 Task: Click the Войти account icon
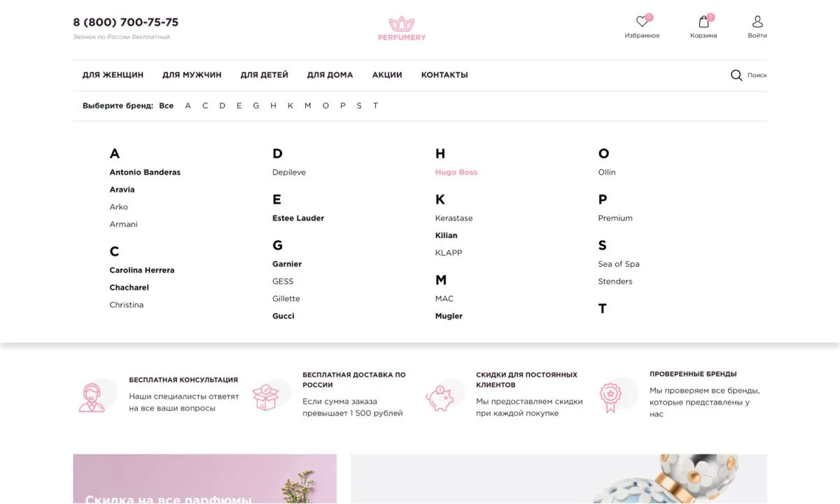click(757, 21)
